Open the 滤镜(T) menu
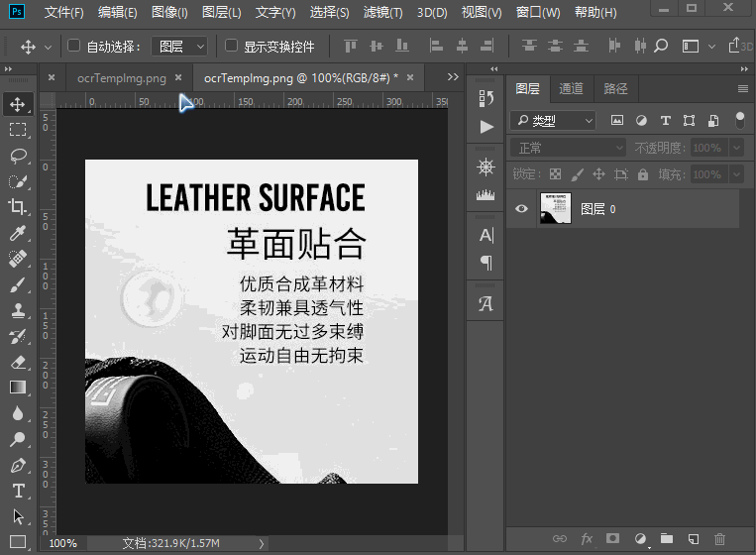The height and width of the screenshot is (555, 756). click(x=382, y=13)
